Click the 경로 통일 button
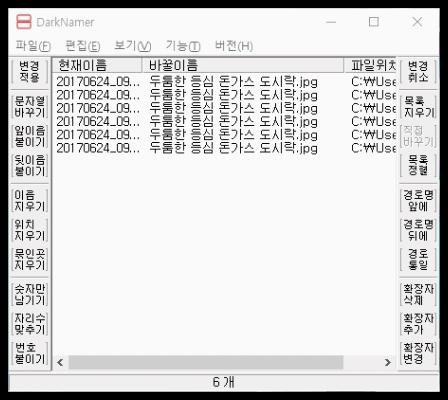448x400 pixels. (418, 259)
